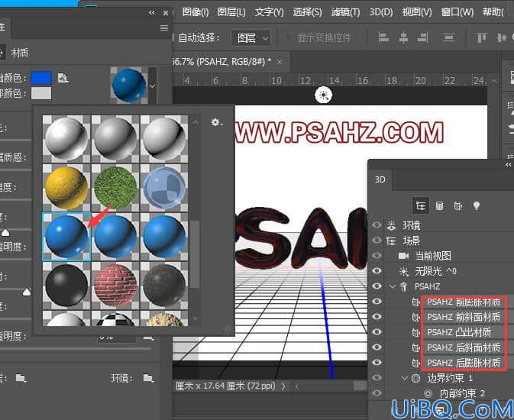
Task: Open the material preview picker dropdown arrow
Action: pos(153,86)
